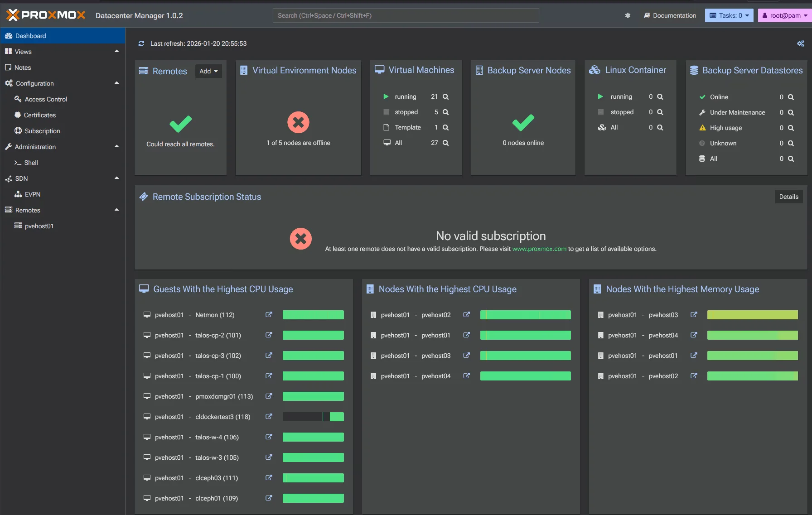Click the refresh icon beside Last refresh
The width and height of the screenshot is (812, 515).
(x=141, y=43)
